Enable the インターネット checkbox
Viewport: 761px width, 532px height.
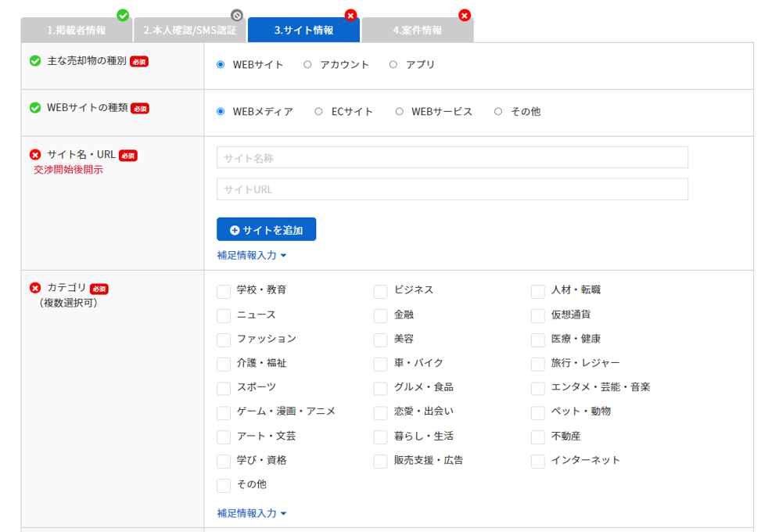click(538, 462)
